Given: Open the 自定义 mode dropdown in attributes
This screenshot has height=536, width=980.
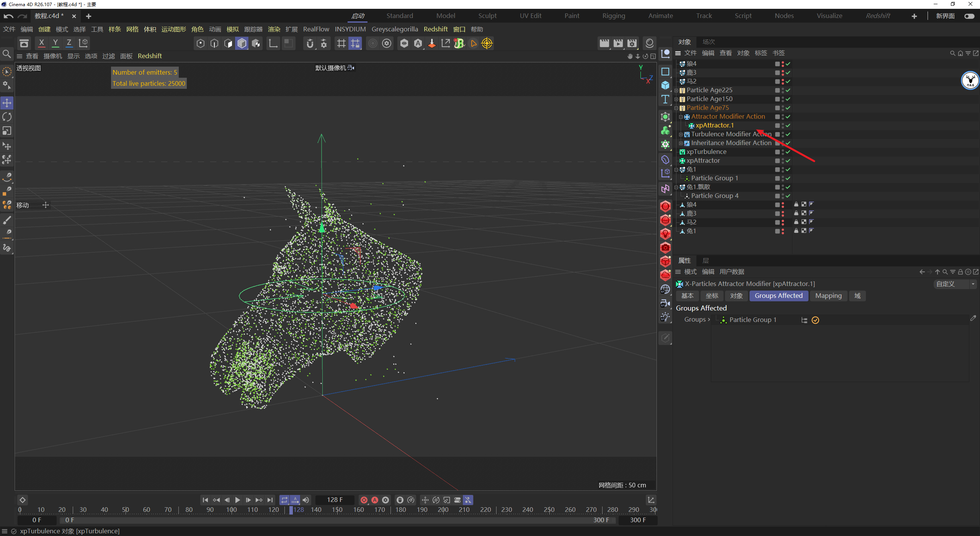Looking at the screenshot, I should [x=955, y=284].
